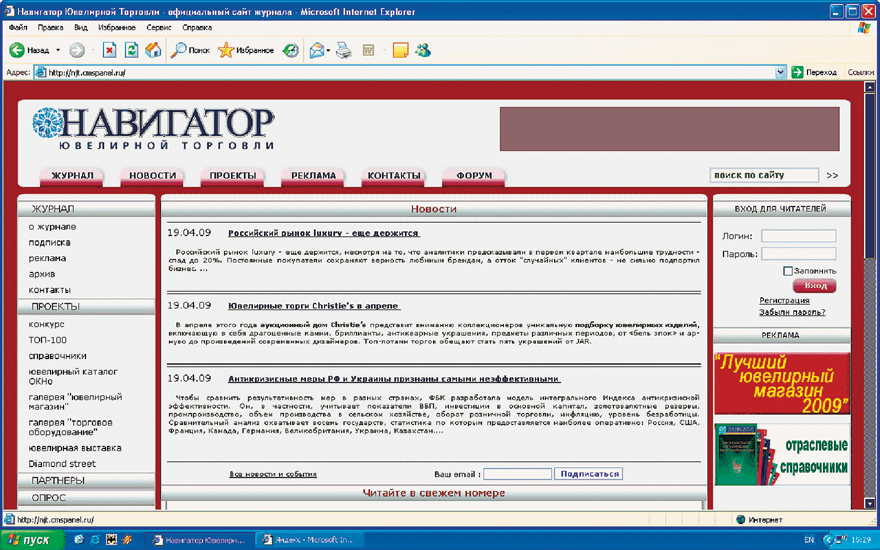Select the ФОРУМ site tab
This screenshot has width=880, height=550.
click(x=474, y=176)
